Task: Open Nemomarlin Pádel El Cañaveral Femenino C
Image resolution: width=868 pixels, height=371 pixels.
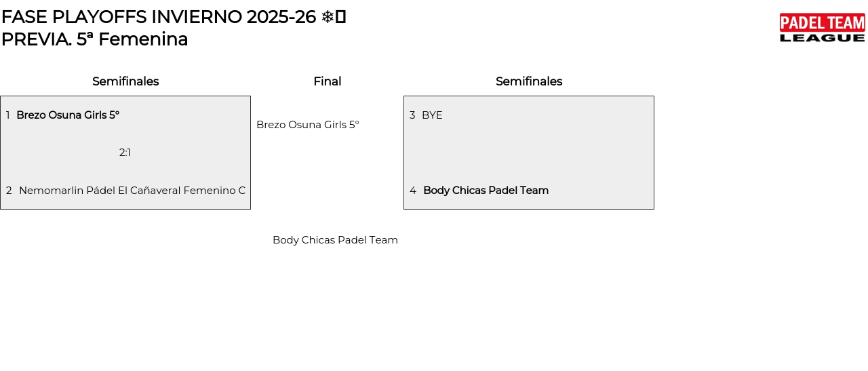Action: 132,191
